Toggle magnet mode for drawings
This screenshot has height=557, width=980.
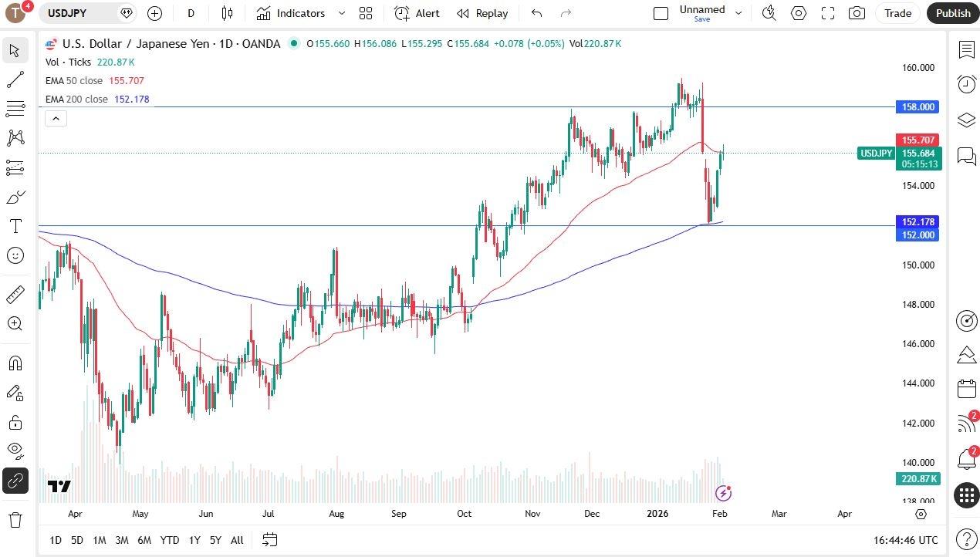(15, 363)
